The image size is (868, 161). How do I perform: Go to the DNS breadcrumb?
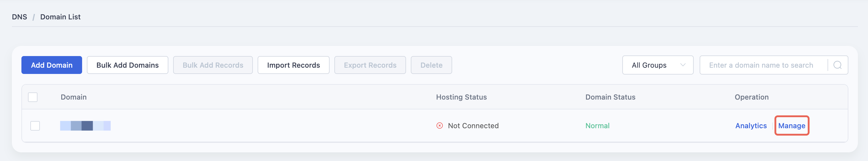tap(20, 17)
